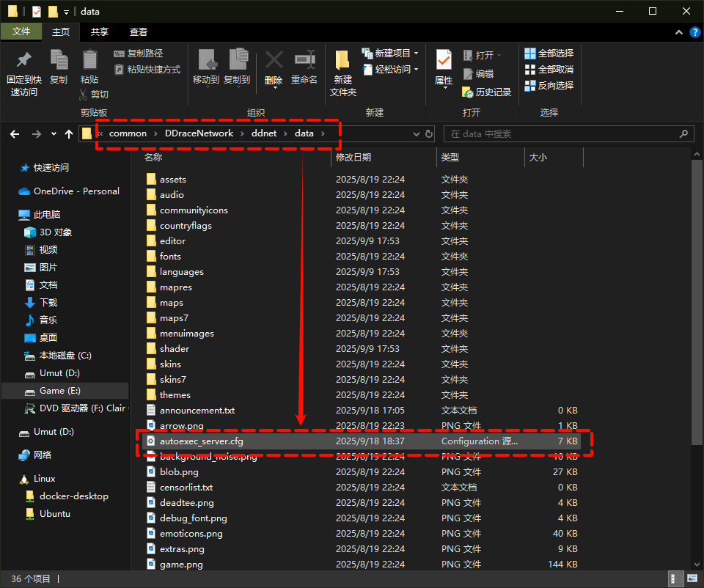The width and height of the screenshot is (704, 588).
Task: Expand recent locations dropdown arrow
Action: (54, 133)
